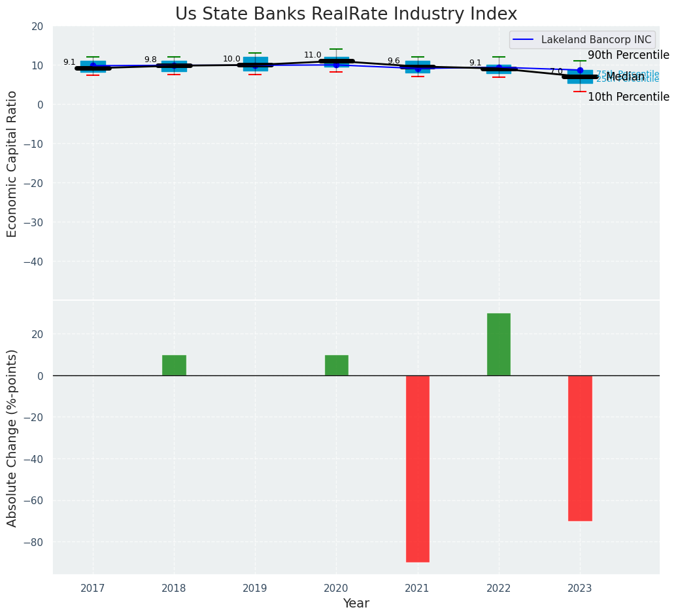The height and width of the screenshot is (616, 676).
Task: Click the 90th Percentile annotation
Action: (x=628, y=56)
